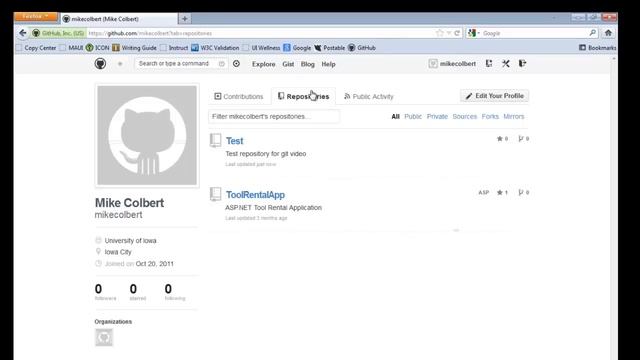Click the fork count for Test repository

pos(524,139)
